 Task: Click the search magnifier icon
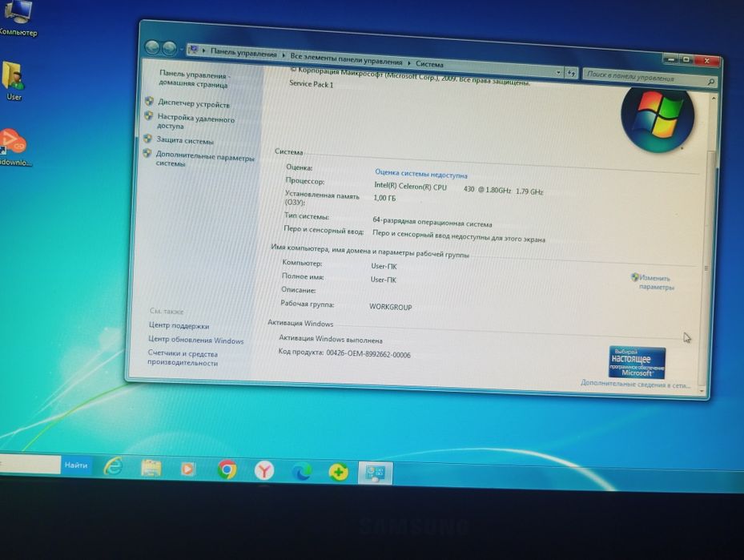(x=711, y=82)
